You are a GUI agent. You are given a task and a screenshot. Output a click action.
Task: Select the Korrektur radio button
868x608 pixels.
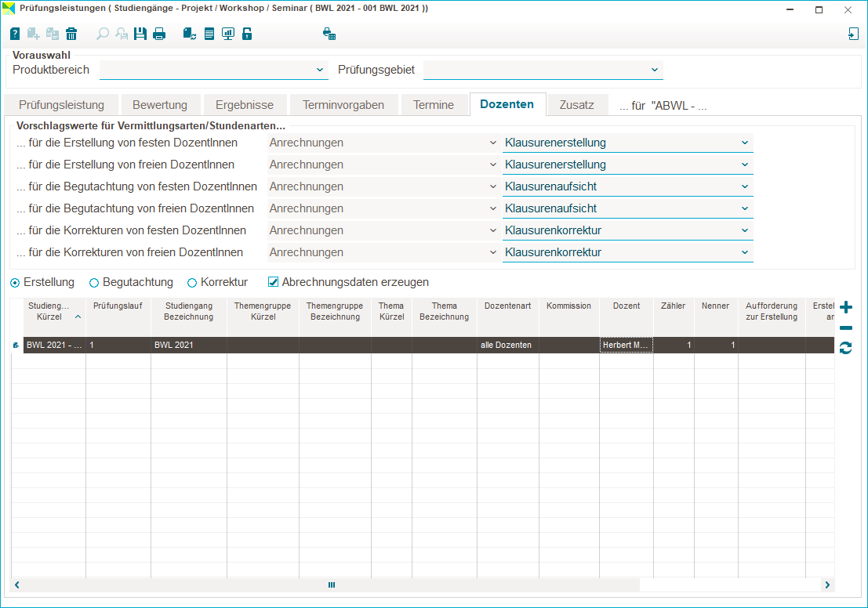click(192, 283)
